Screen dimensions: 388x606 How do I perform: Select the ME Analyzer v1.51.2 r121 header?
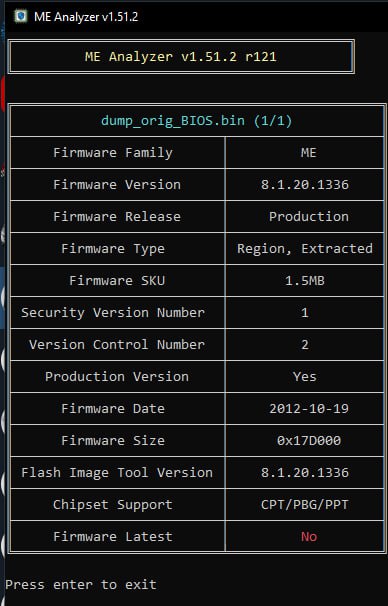(x=181, y=57)
